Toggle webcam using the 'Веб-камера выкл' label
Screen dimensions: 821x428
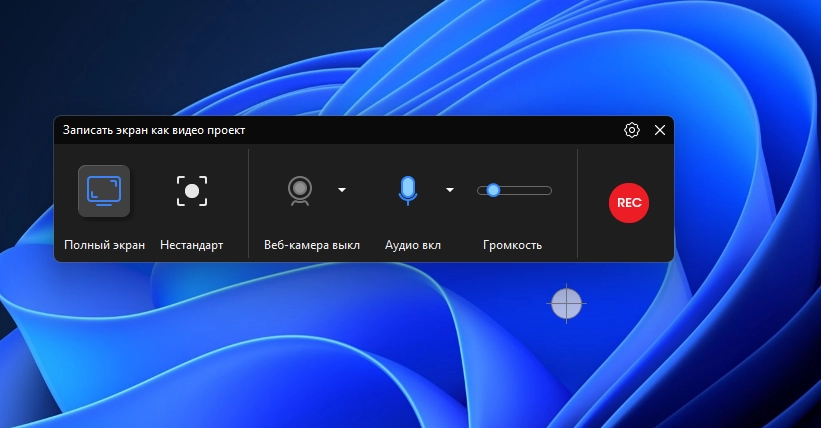(312, 245)
